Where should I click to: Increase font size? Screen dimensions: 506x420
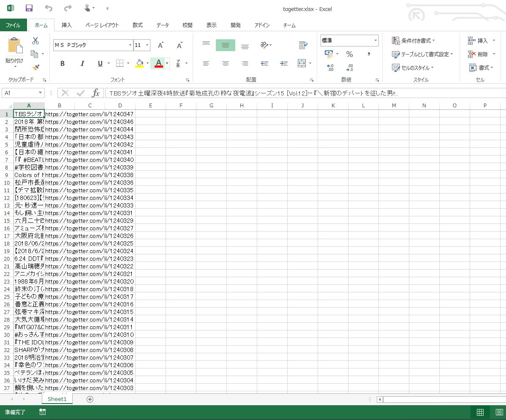click(x=161, y=45)
